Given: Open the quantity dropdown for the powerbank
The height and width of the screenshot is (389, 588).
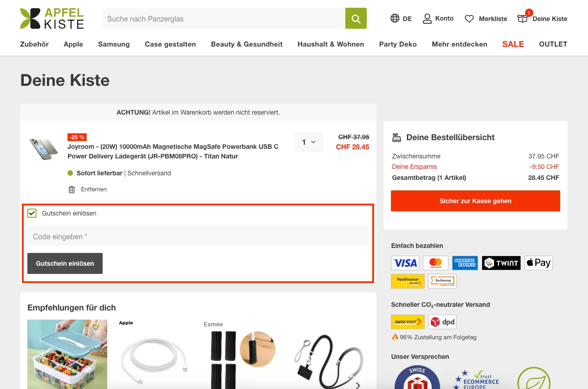Looking at the screenshot, I should pyautogui.click(x=308, y=142).
